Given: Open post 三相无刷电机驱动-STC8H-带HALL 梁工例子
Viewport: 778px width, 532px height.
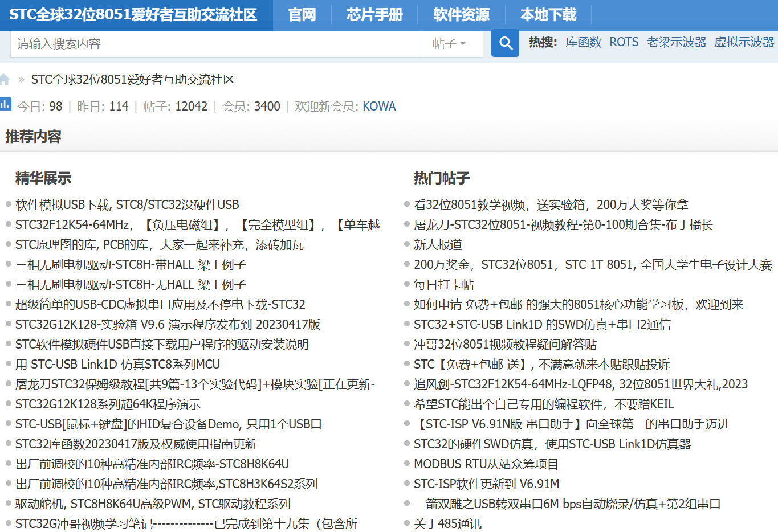Looking at the screenshot, I should click(131, 264).
